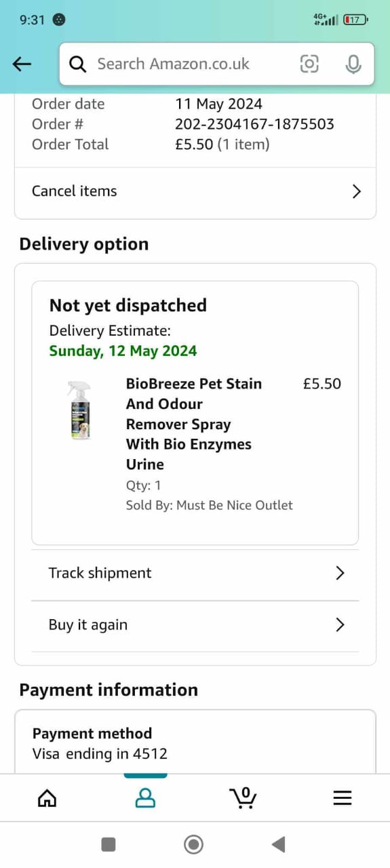Image resolution: width=390 pixels, height=868 pixels.
Task: Tap the Android back triangle button
Action: [278, 844]
